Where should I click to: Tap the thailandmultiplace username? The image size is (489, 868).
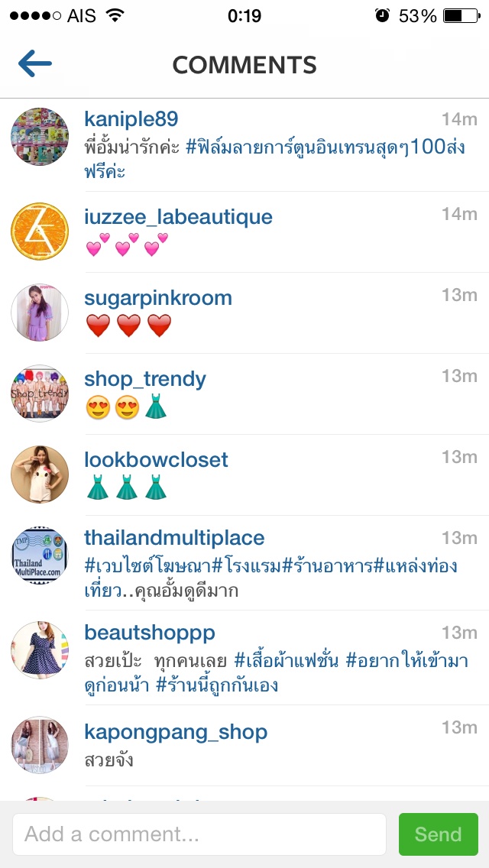click(x=174, y=537)
